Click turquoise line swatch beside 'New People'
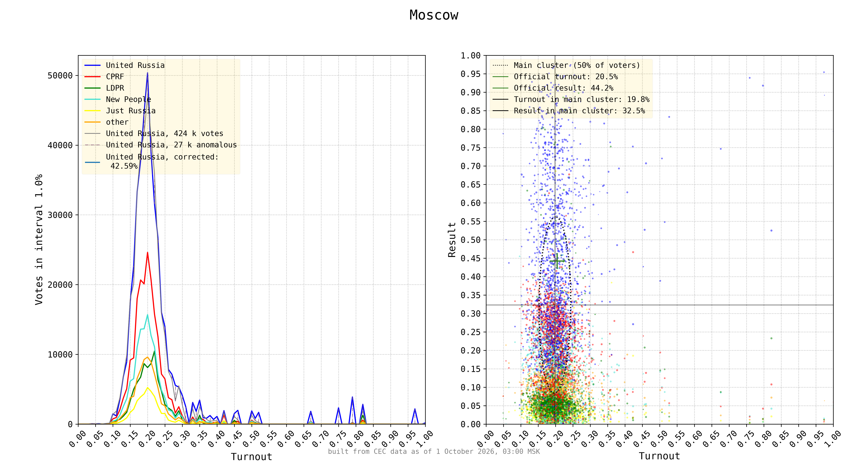This screenshot has height=461, width=868. (x=92, y=99)
